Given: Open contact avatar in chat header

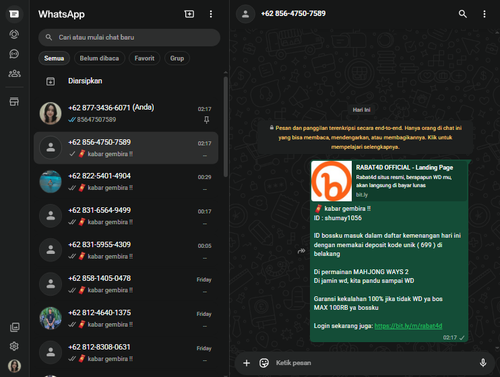Looking at the screenshot, I should tap(245, 14).
